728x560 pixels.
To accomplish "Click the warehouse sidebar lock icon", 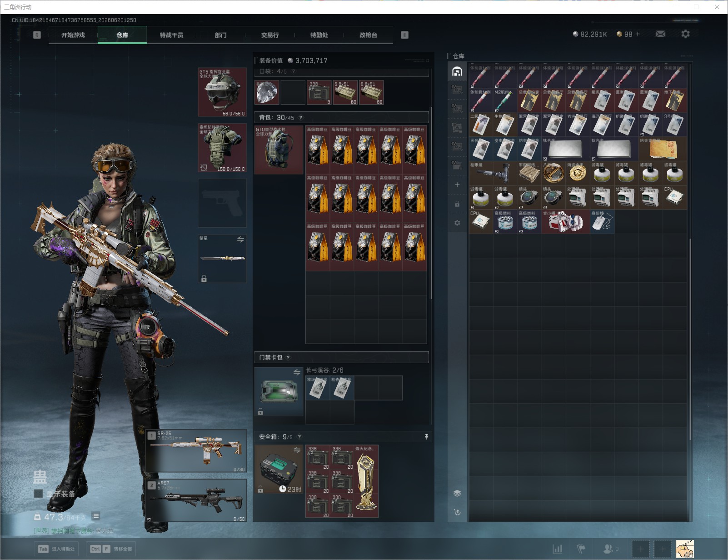I will pos(457,204).
